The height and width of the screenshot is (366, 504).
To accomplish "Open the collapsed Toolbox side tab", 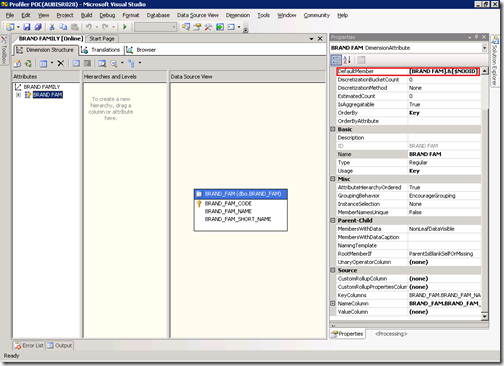I will 4,50.
